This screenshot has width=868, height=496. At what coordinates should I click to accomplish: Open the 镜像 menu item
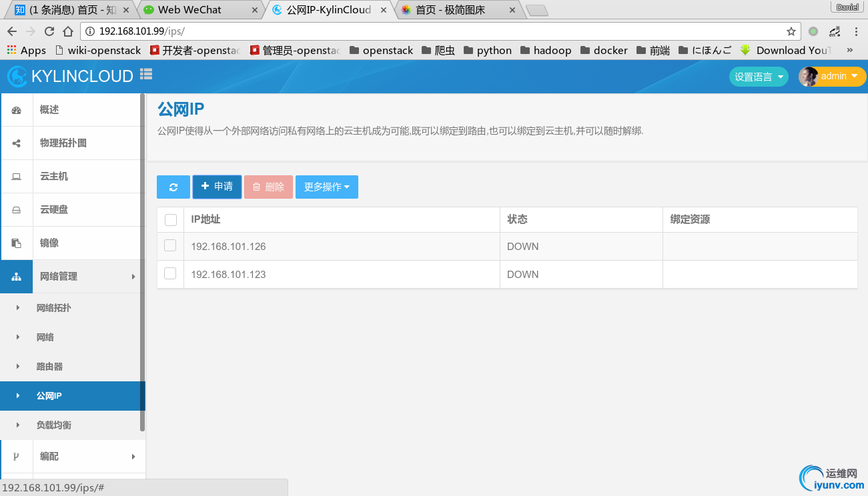pyautogui.click(x=49, y=243)
